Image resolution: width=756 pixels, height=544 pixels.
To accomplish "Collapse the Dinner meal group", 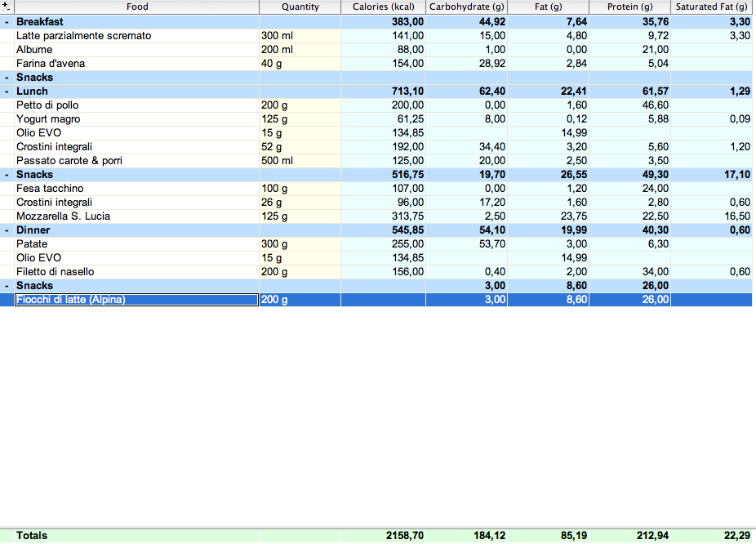I will [x=7, y=230].
